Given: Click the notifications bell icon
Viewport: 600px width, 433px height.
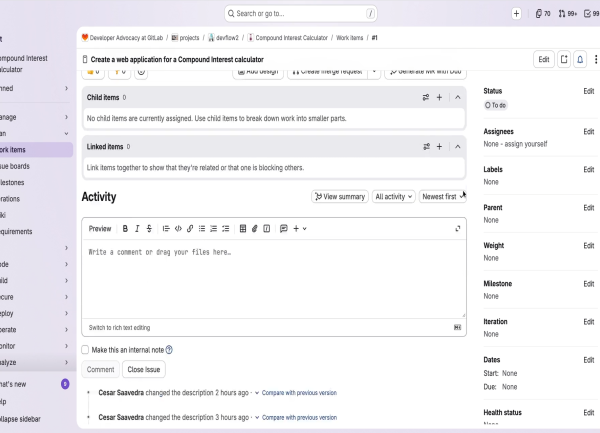Looking at the screenshot, I should [580, 59].
